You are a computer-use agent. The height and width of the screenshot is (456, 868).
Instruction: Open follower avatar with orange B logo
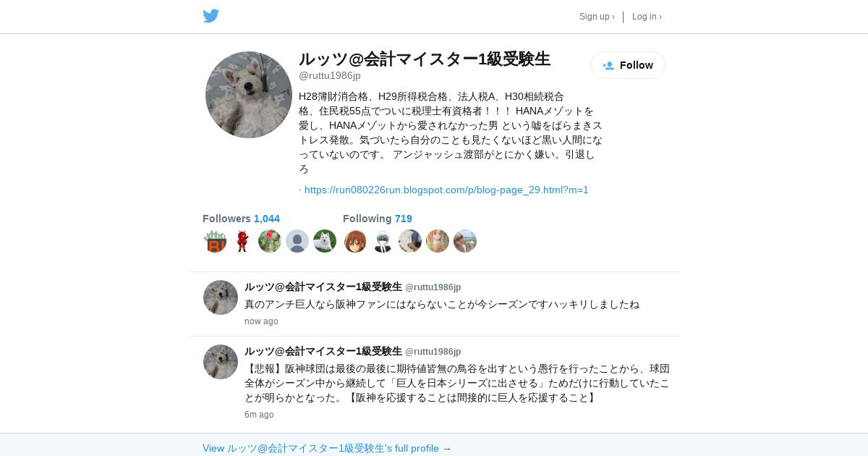pos(215,241)
